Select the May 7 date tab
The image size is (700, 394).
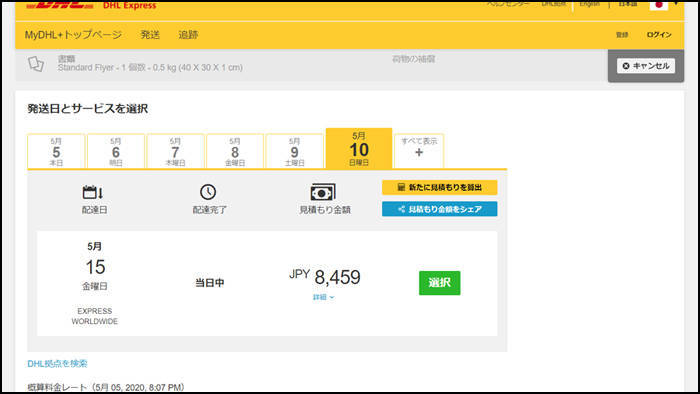[175, 151]
